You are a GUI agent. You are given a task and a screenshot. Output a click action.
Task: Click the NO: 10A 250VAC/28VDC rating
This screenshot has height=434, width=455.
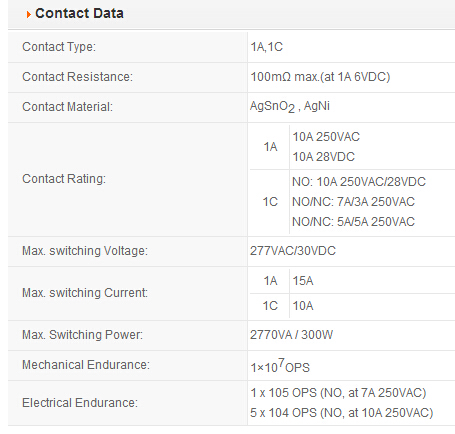tap(359, 182)
